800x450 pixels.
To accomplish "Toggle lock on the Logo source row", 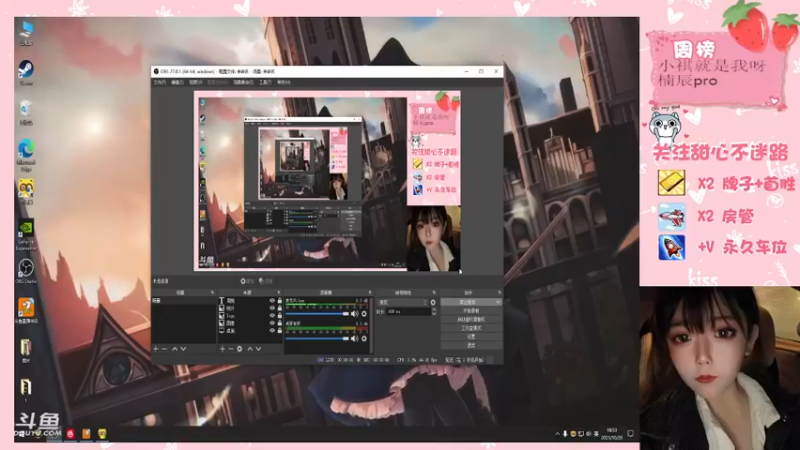I will [280, 316].
